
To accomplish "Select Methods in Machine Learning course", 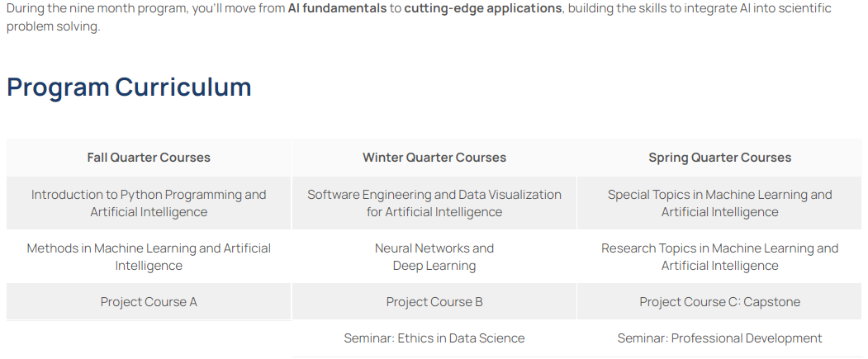I will (x=149, y=257).
